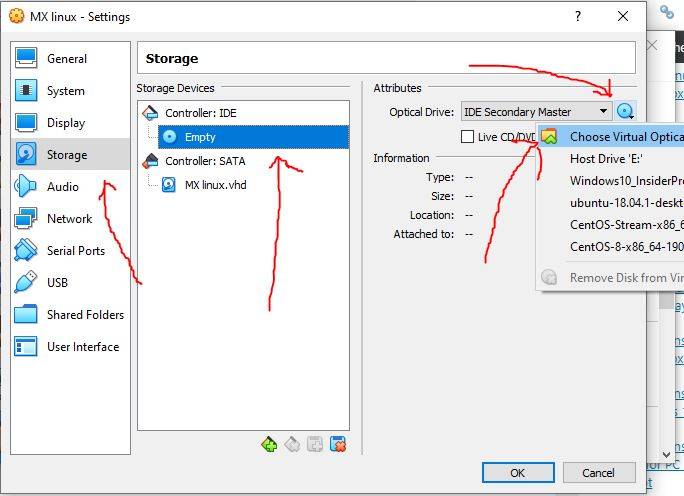684x496 pixels.
Task: Click the help question mark in title bar
Action: tap(578, 17)
